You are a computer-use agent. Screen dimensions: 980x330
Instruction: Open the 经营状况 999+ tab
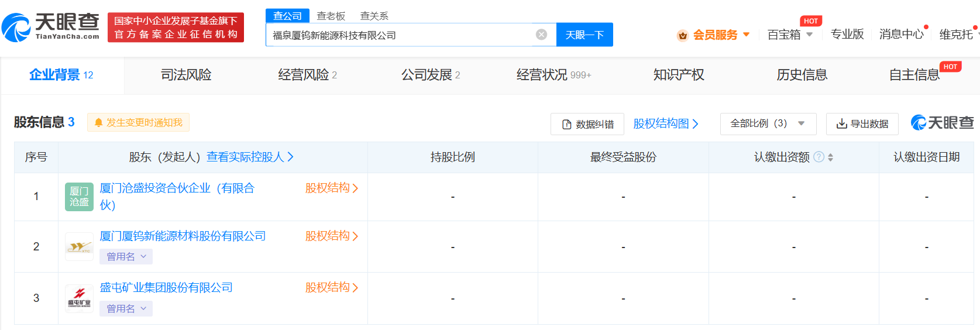coord(553,75)
